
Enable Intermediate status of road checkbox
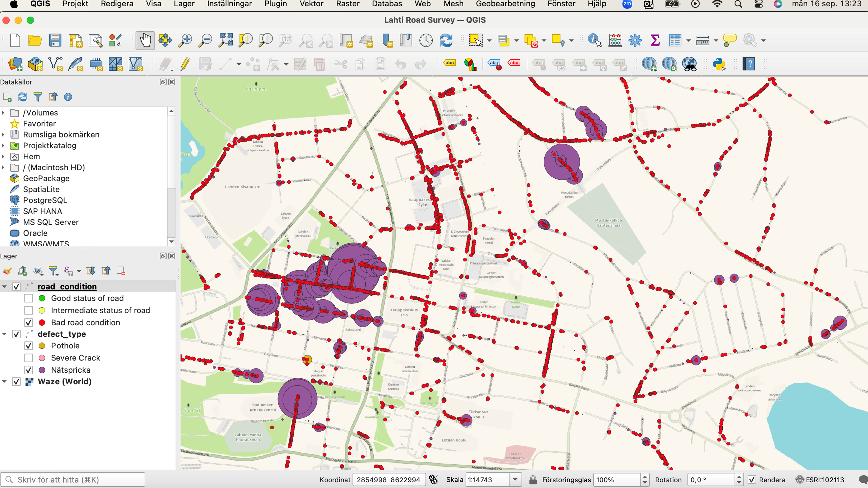tap(29, 311)
